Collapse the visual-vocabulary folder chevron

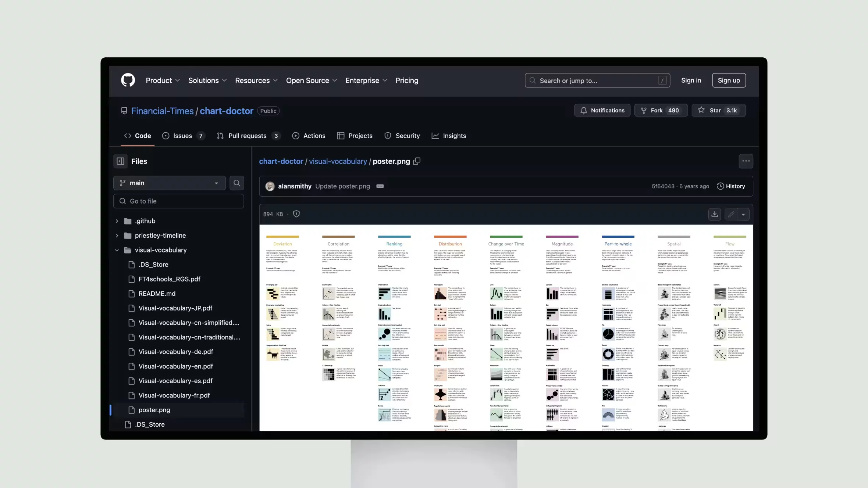click(117, 250)
